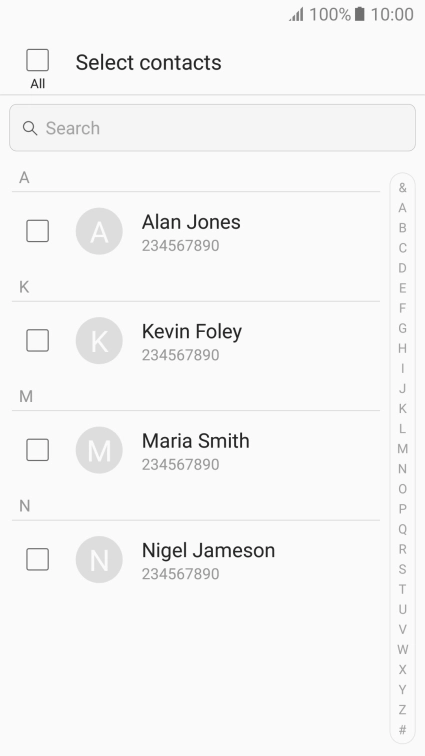Mark the Nigel Jameson checkbox

point(38,559)
